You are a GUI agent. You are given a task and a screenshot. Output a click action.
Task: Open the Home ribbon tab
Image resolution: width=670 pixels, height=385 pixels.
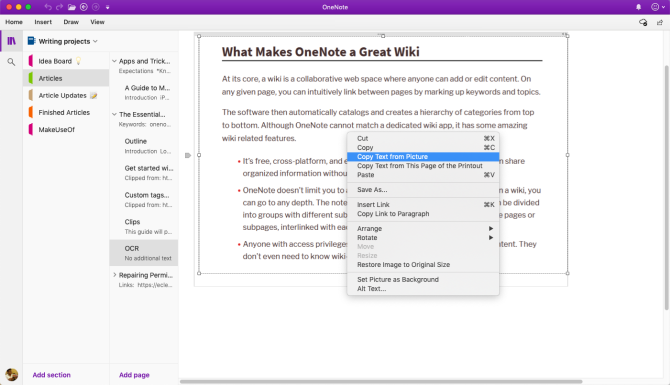point(14,22)
